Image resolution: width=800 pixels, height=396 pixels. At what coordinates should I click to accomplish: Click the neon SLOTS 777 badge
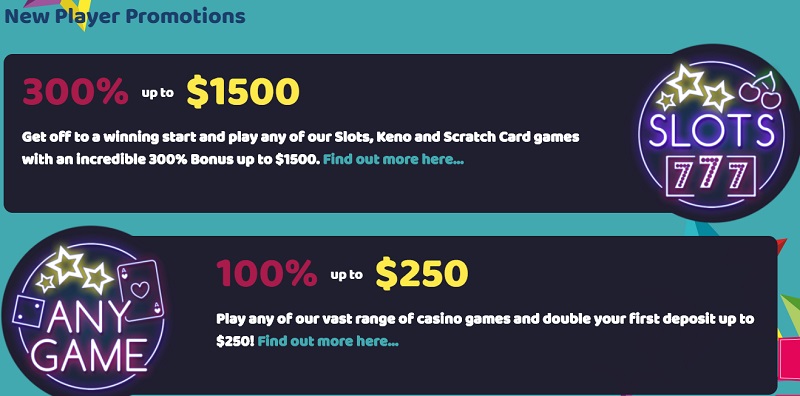[x=713, y=133]
